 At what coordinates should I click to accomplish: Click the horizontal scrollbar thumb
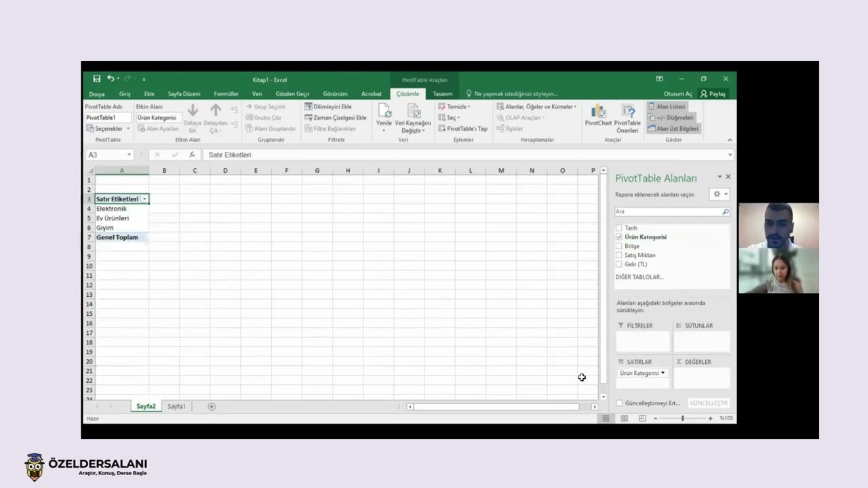(x=496, y=407)
